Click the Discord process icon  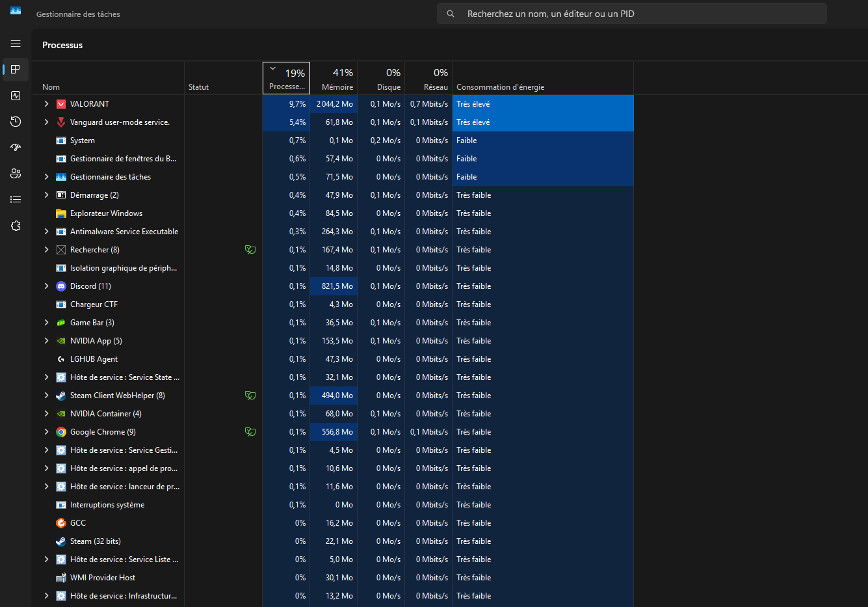61,286
